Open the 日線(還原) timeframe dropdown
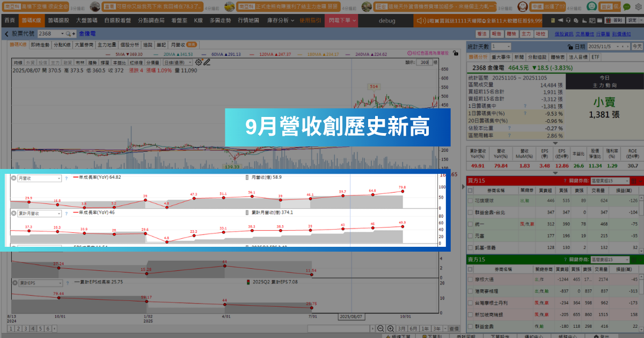The image size is (644, 338). (178, 62)
